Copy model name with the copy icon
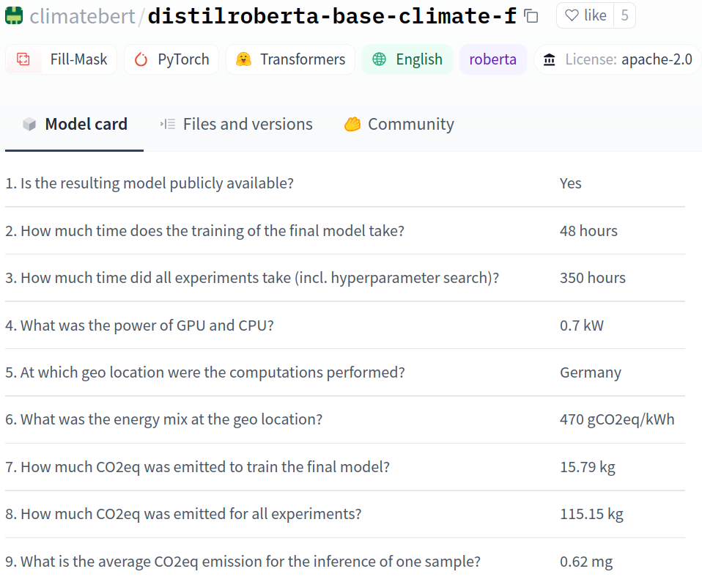The width and height of the screenshot is (702, 588). coord(531,16)
